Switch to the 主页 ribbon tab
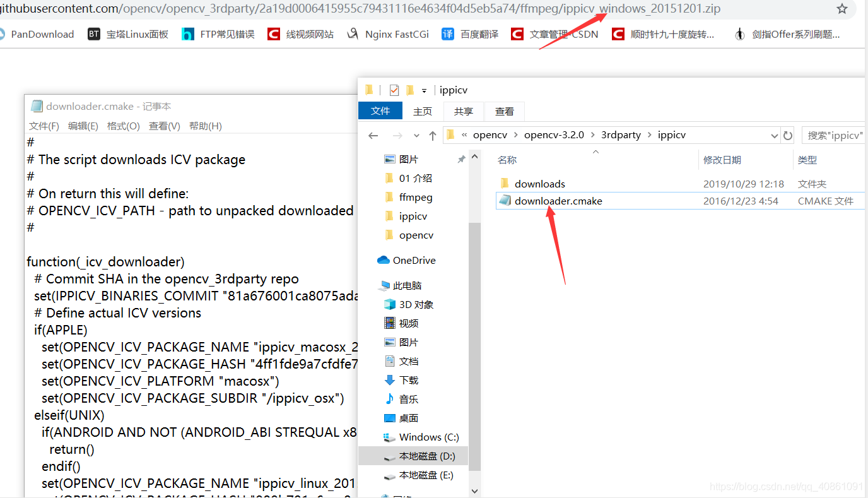This screenshot has width=868, height=498. (x=423, y=111)
